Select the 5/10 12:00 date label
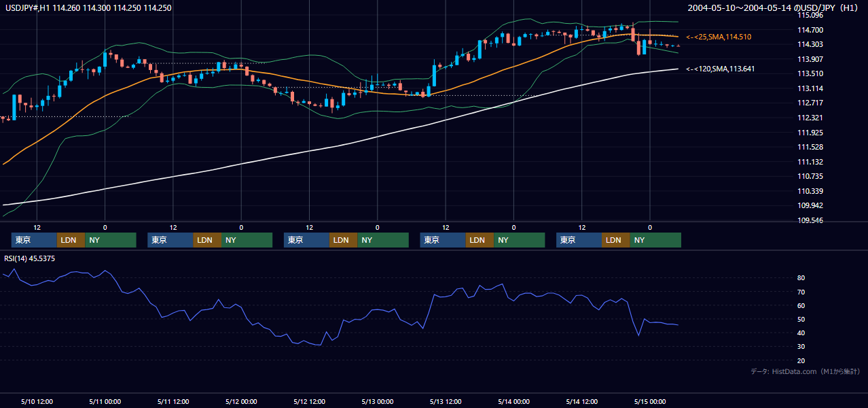This screenshot has height=408, width=868. pyautogui.click(x=37, y=402)
